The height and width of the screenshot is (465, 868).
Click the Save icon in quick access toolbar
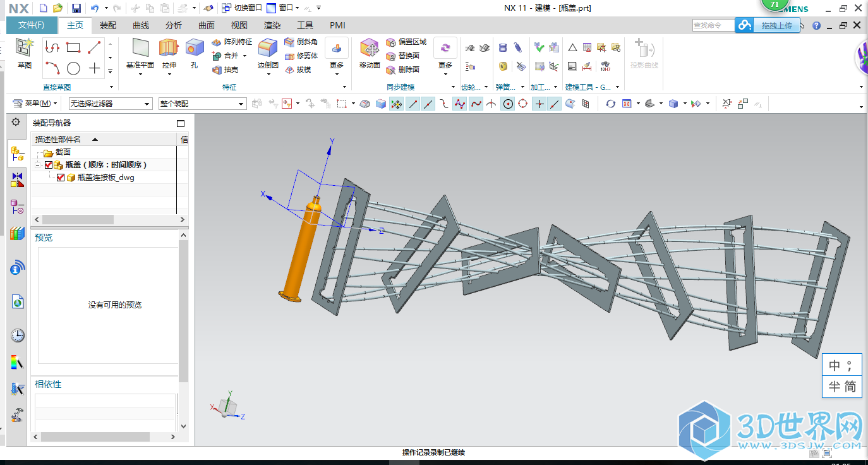pos(76,8)
